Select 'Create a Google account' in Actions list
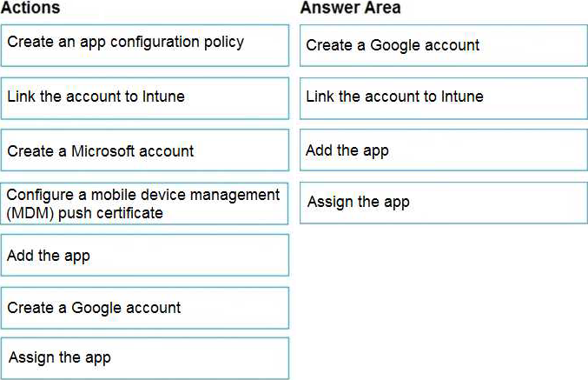 pyautogui.click(x=144, y=308)
